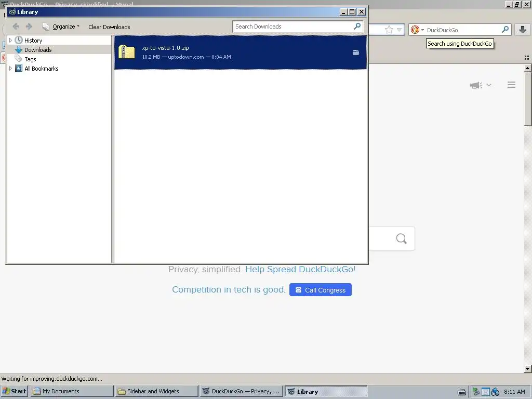
Task: Click the tab grid icon in browser
Action: coord(527,58)
